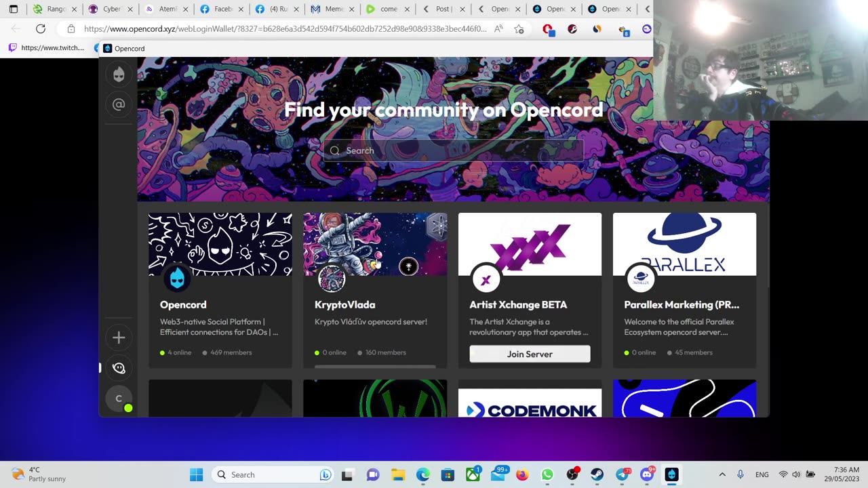
Task: Open KryptoVlada server banner image
Action: (375, 244)
